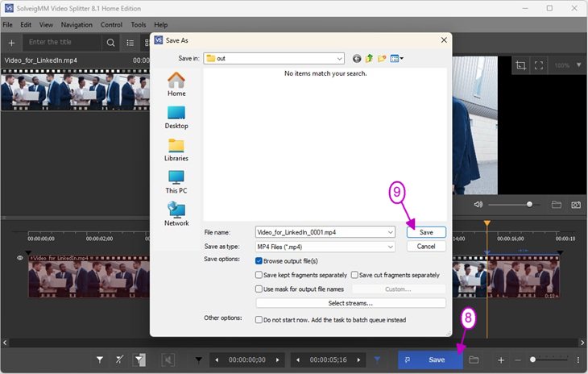Screen dimensions: 588x374
Task: Open Desktop location in Save As
Action: [x=176, y=118]
